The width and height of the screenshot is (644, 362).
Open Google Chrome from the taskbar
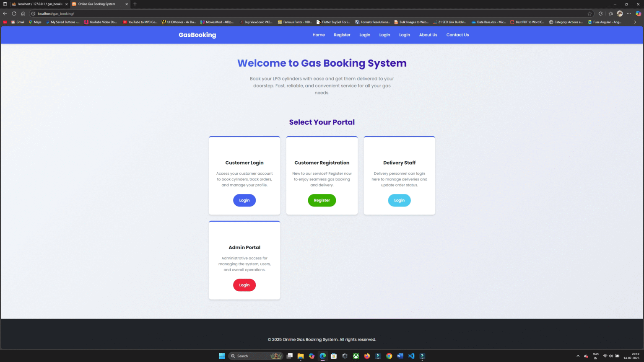click(389, 356)
